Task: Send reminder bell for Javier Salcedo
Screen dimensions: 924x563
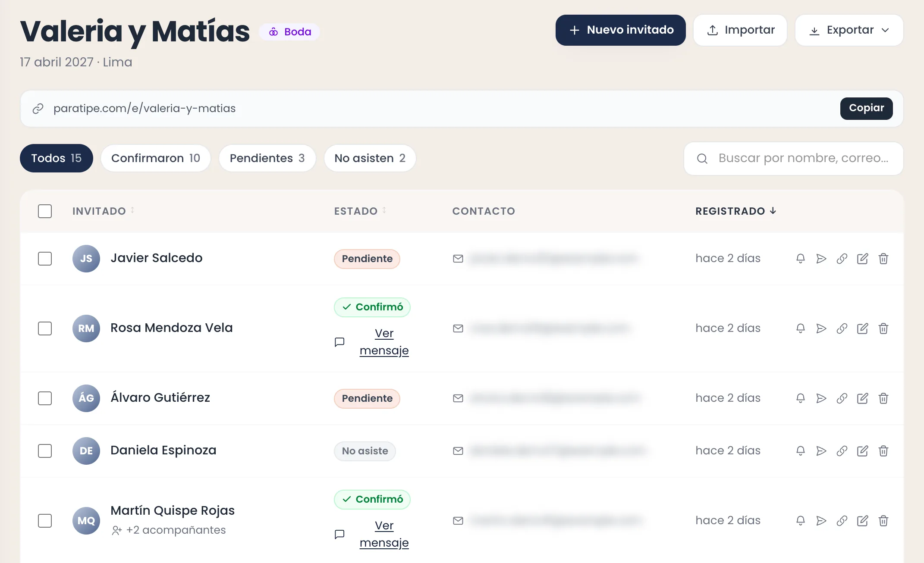Action: click(x=800, y=259)
